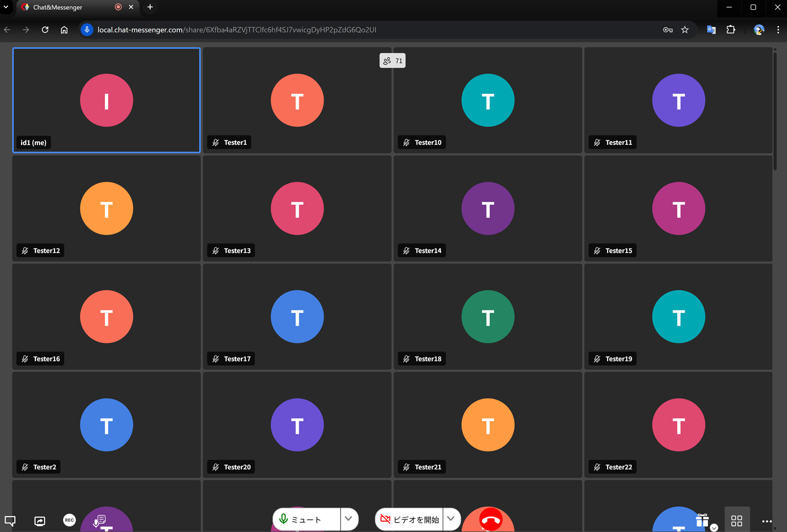Screen dimensions: 787x532
Task: Hang up with the red phone button
Action: pos(490,520)
